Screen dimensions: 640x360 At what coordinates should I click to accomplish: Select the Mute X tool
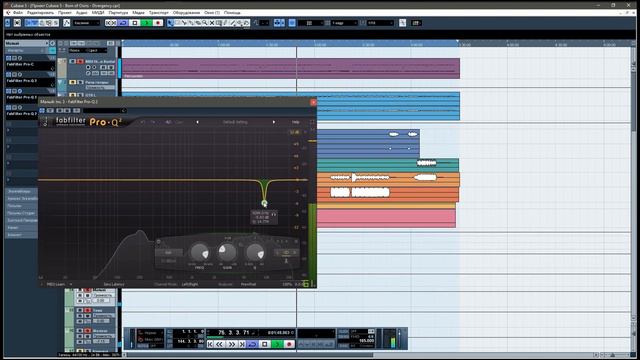tap(212, 23)
